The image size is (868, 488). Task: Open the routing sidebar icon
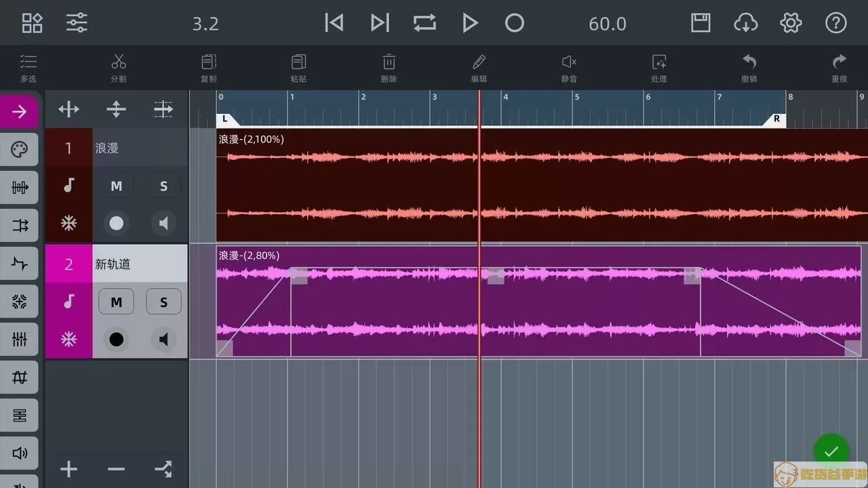tap(19, 226)
